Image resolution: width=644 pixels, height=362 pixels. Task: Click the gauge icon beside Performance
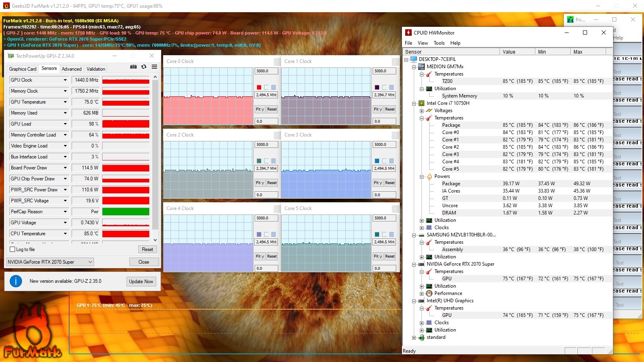tap(429, 293)
